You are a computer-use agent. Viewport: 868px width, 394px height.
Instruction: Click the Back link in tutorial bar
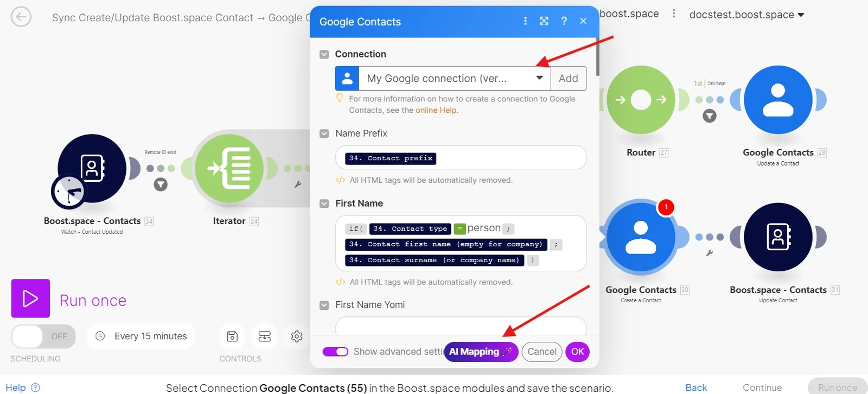tap(696, 387)
